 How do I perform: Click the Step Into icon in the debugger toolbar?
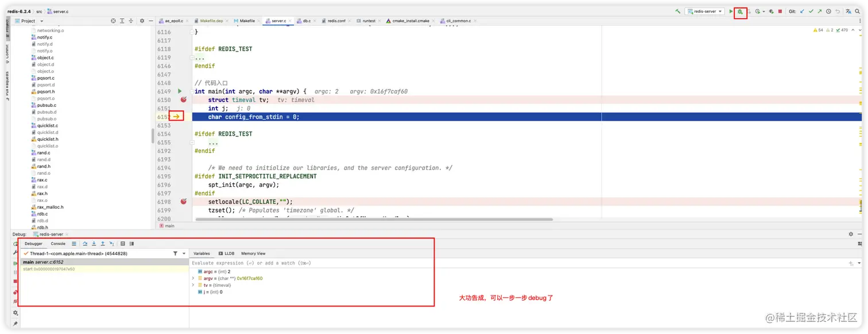click(94, 244)
